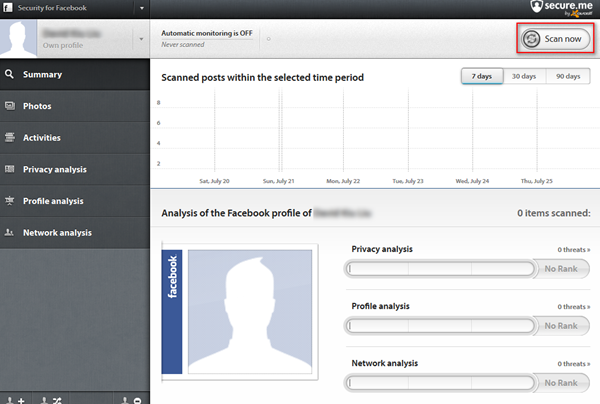Click the add-profile icon at sidebar bottom
Screen dimensions: 600x404
click(x=15, y=399)
